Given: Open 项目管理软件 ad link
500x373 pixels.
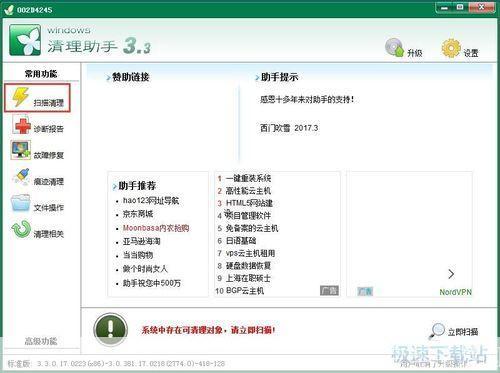Looking at the screenshot, I should pos(248,216).
